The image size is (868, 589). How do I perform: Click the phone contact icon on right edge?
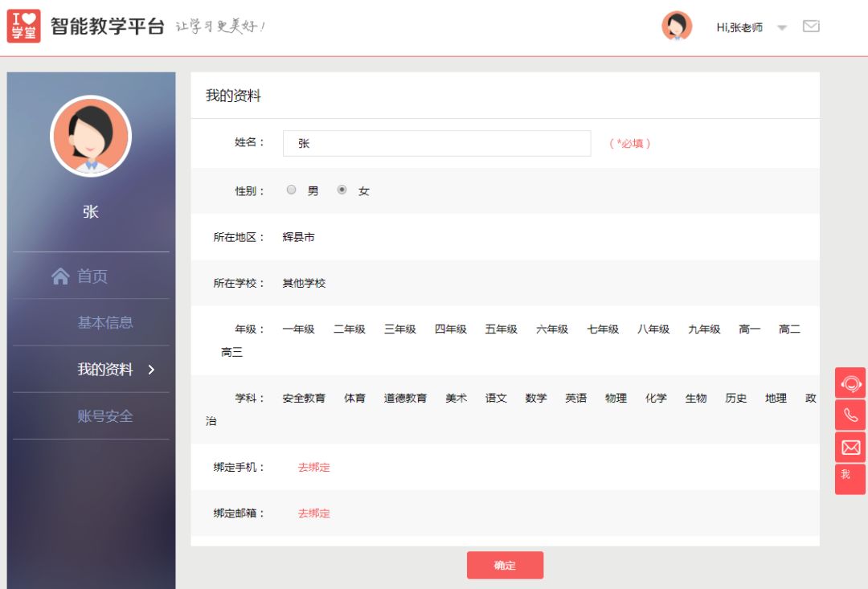pos(850,415)
